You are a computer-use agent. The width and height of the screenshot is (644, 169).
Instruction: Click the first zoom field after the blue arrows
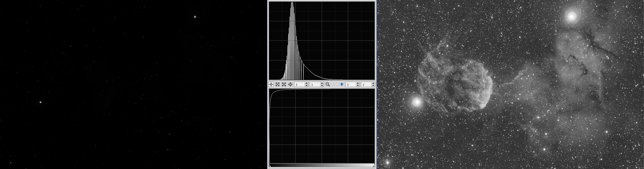(x=350, y=84)
